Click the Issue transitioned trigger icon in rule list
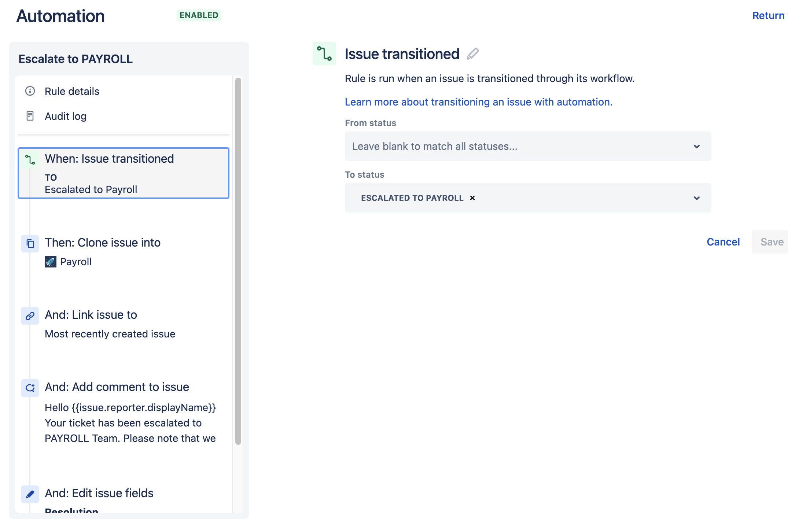788x532 pixels. [30, 160]
